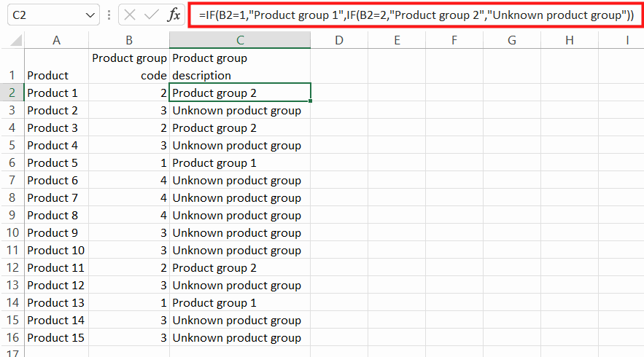Click the Cancel (X) formula button
644x357 pixels.
(x=130, y=15)
